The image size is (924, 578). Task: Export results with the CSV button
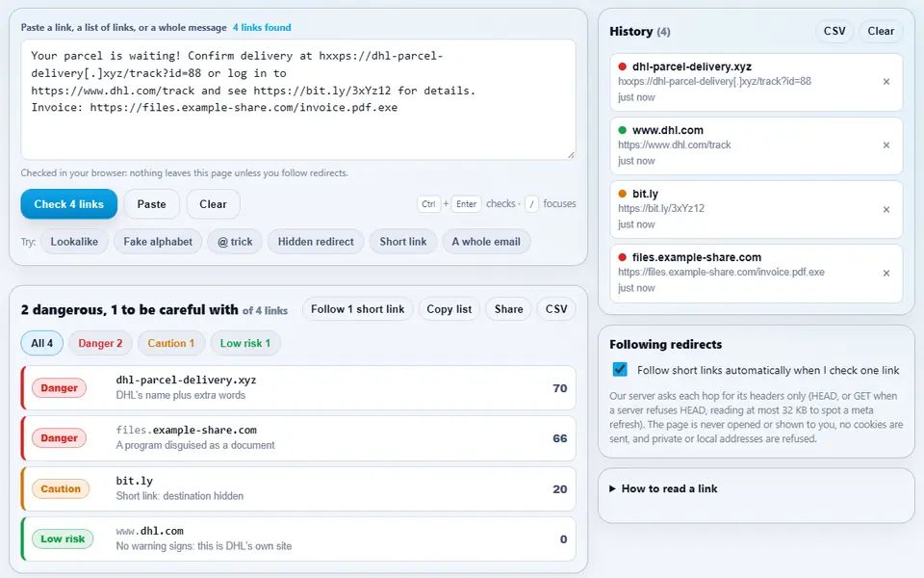coord(556,309)
